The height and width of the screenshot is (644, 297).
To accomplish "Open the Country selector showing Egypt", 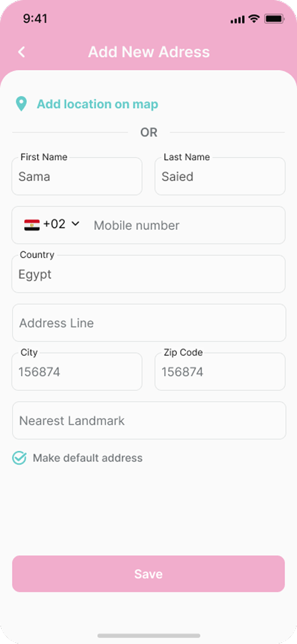I will (x=148, y=274).
